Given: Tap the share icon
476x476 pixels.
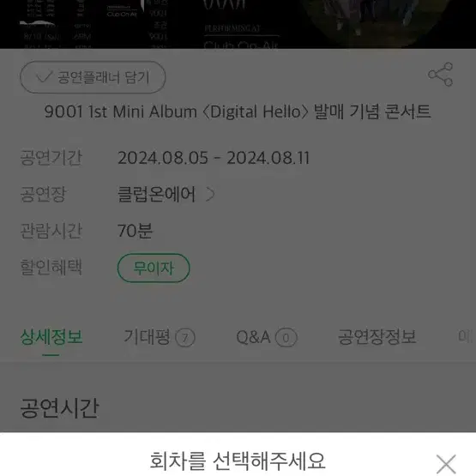Looking at the screenshot, I should pos(441,75).
